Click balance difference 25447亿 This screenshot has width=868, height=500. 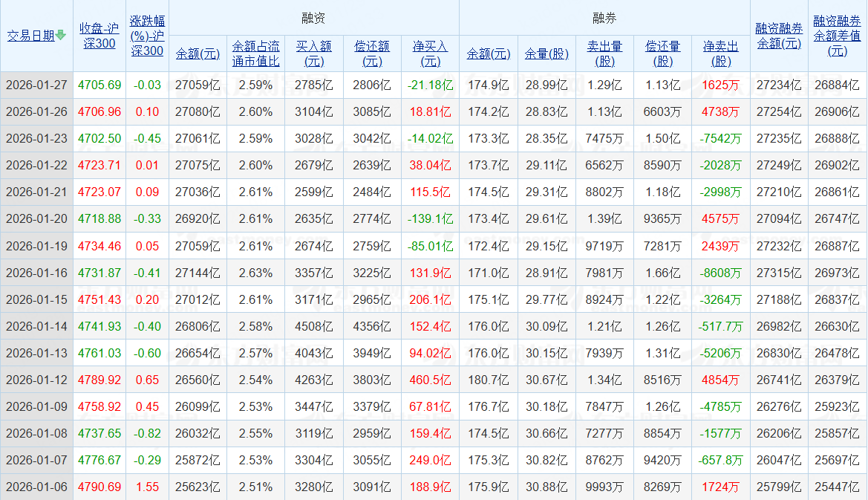[x=837, y=487]
